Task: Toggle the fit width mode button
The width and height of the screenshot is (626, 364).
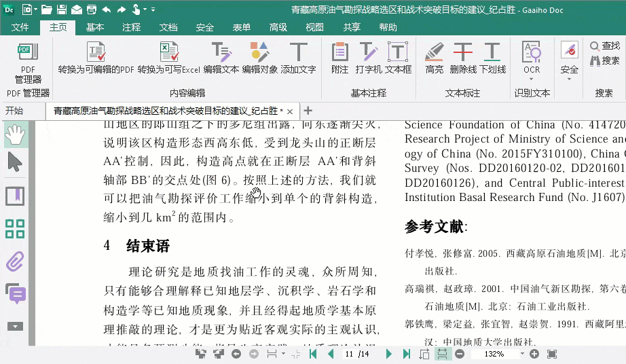Action: [443, 354]
